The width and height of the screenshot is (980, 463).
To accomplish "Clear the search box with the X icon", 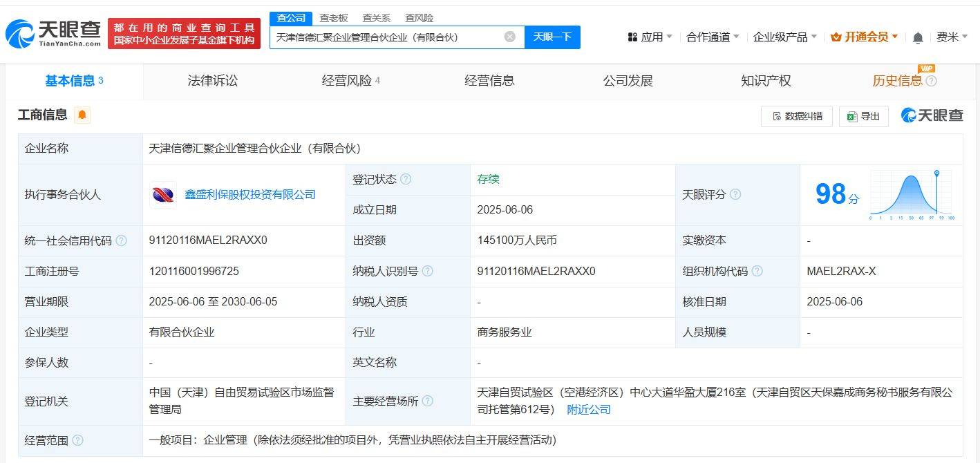I will click(x=510, y=37).
